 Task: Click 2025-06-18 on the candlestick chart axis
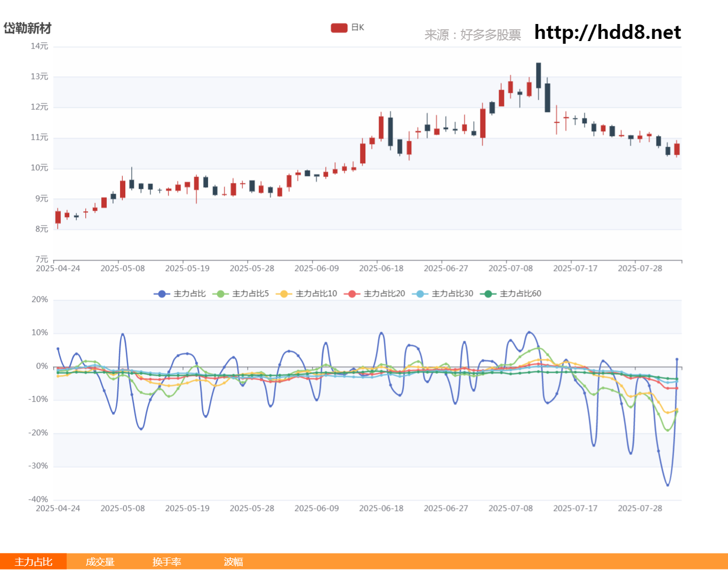(381, 268)
